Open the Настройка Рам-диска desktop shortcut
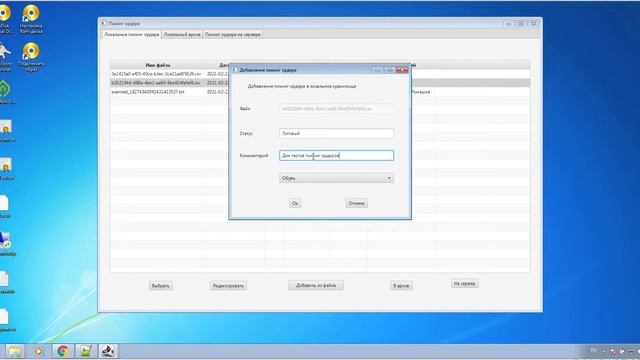Image resolution: width=640 pixels, height=360 pixels. point(31,19)
